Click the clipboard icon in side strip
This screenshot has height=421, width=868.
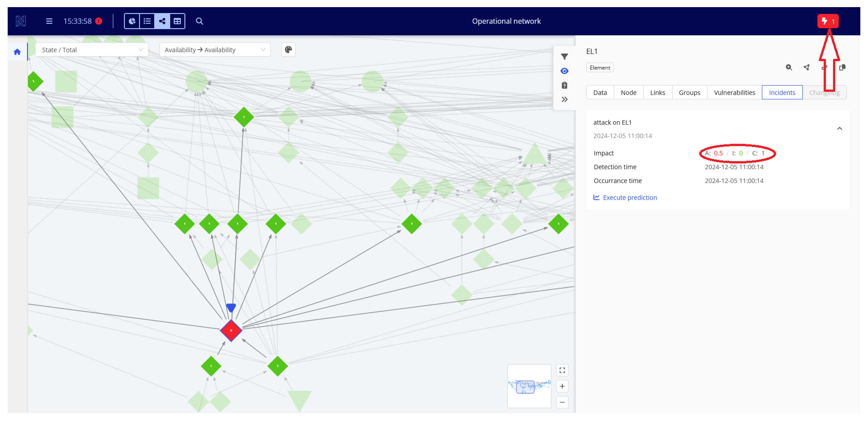click(564, 85)
